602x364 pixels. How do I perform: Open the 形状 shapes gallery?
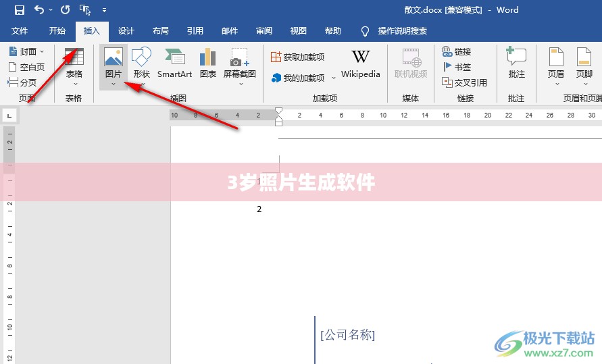point(141,66)
